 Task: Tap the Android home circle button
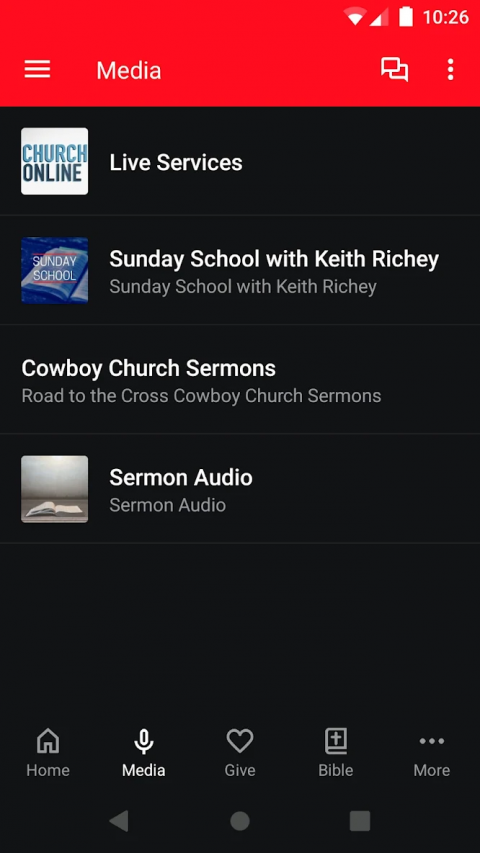240,820
